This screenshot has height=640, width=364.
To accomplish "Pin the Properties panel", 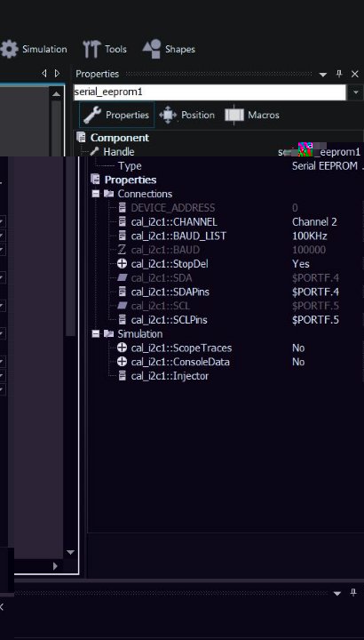I will coord(339,74).
